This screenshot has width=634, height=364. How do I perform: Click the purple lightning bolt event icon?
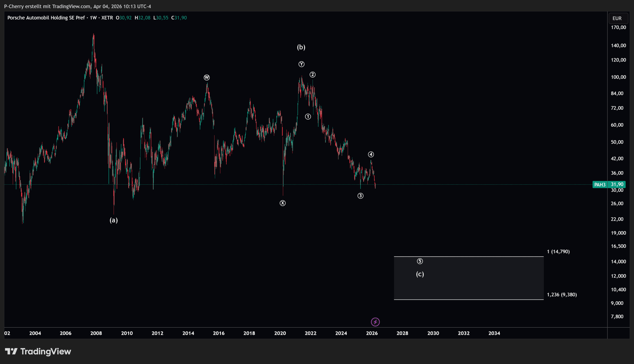pos(375,322)
